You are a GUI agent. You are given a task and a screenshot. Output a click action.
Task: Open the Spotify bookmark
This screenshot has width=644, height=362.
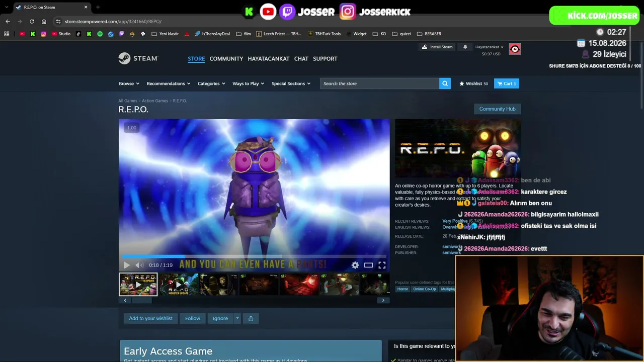point(100,34)
